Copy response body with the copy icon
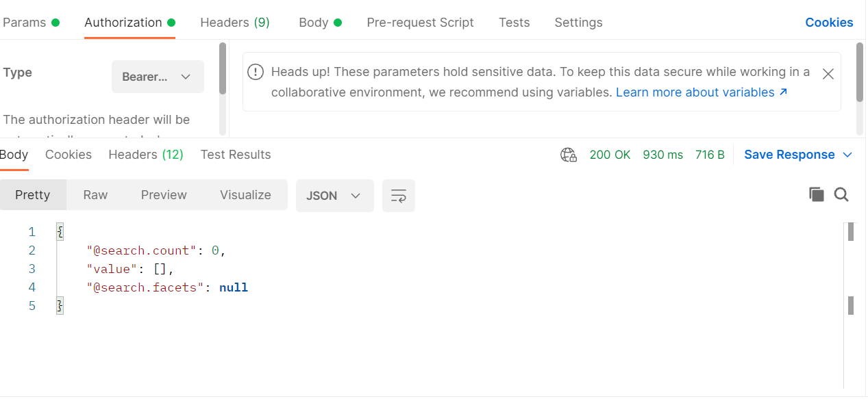This screenshot has width=868, height=401. [816, 195]
